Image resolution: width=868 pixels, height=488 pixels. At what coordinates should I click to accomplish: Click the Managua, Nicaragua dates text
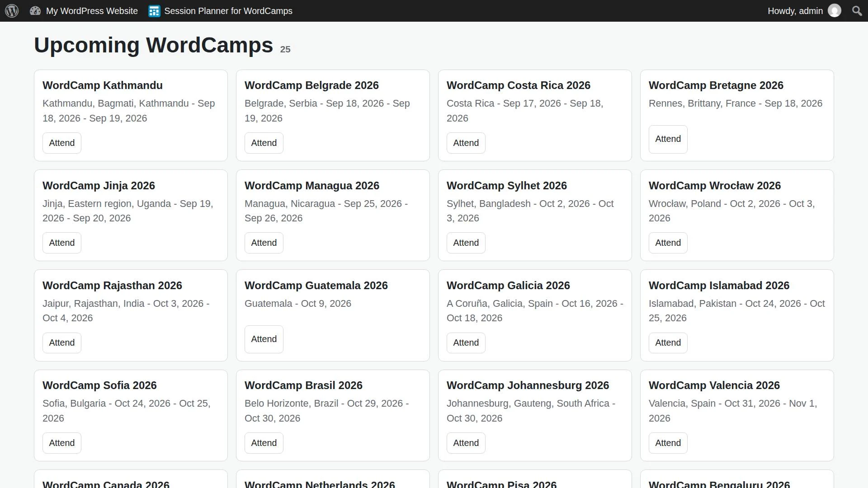[326, 211]
